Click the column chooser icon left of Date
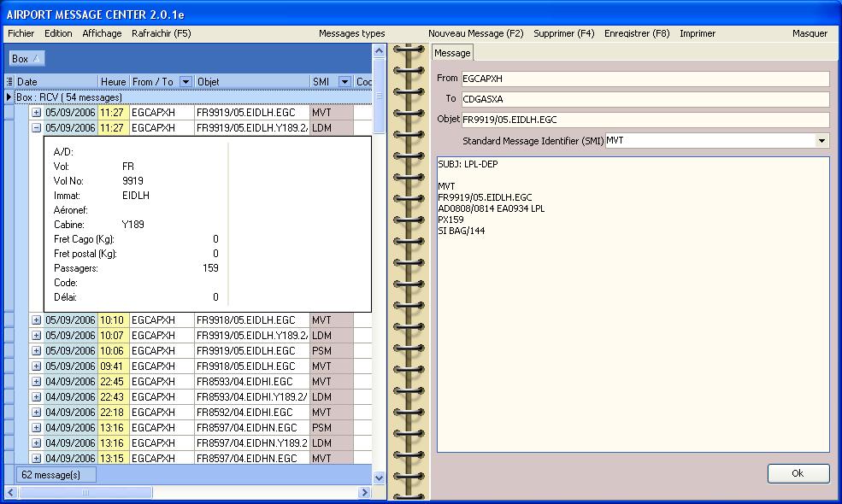Image resolution: width=842 pixels, height=504 pixels. tap(9, 82)
